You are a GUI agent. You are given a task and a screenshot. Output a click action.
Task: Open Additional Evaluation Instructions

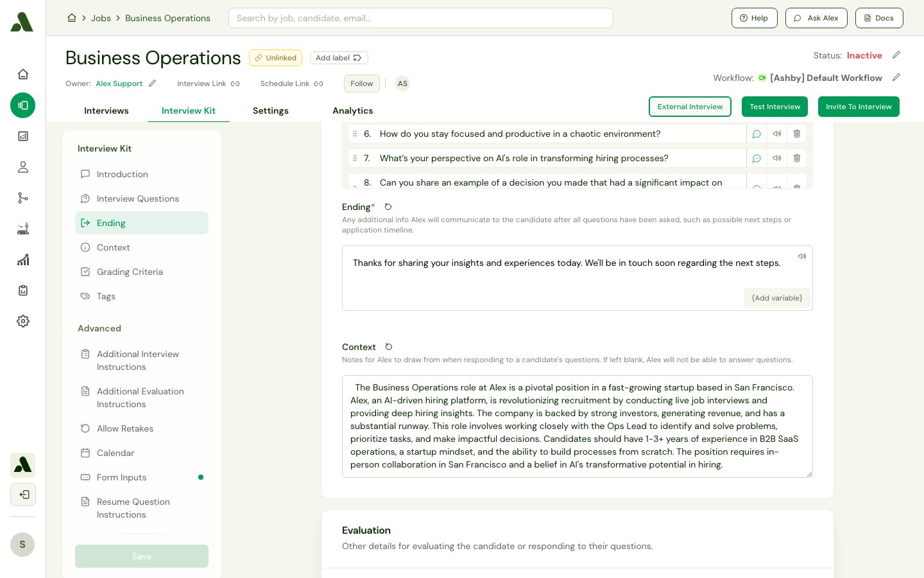click(142, 398)
